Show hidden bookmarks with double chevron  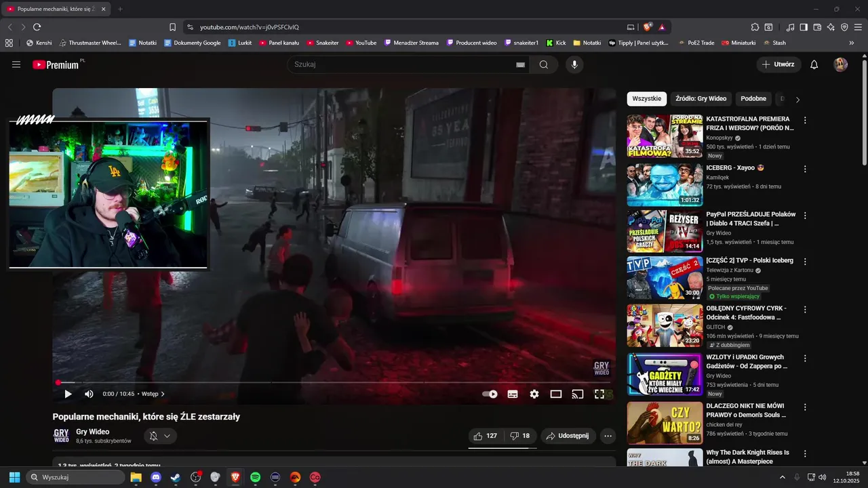point(852,43)
